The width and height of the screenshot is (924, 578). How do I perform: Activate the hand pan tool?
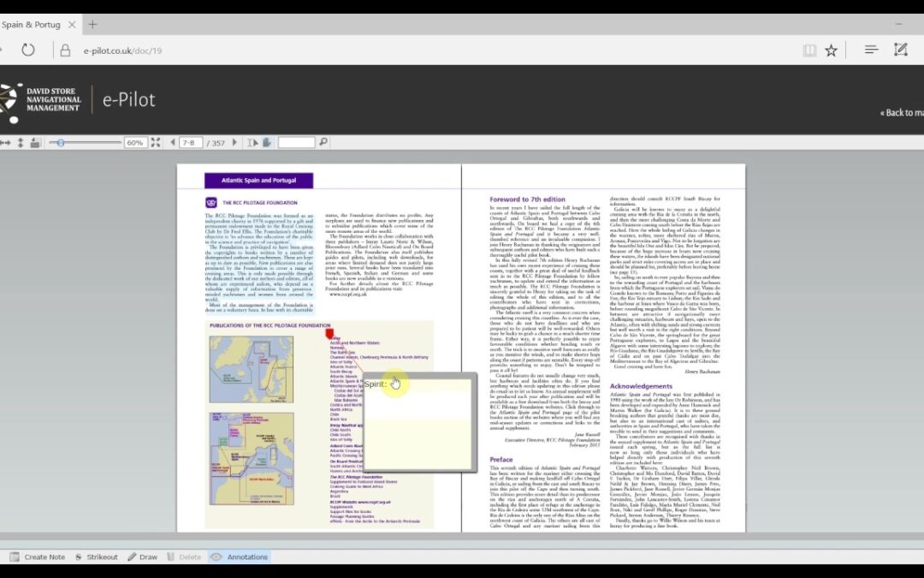[267, 143]
